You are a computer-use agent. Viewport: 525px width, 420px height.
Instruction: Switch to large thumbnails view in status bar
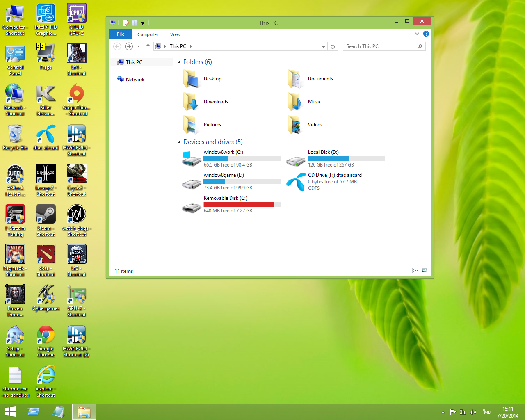tap(425, 271)
